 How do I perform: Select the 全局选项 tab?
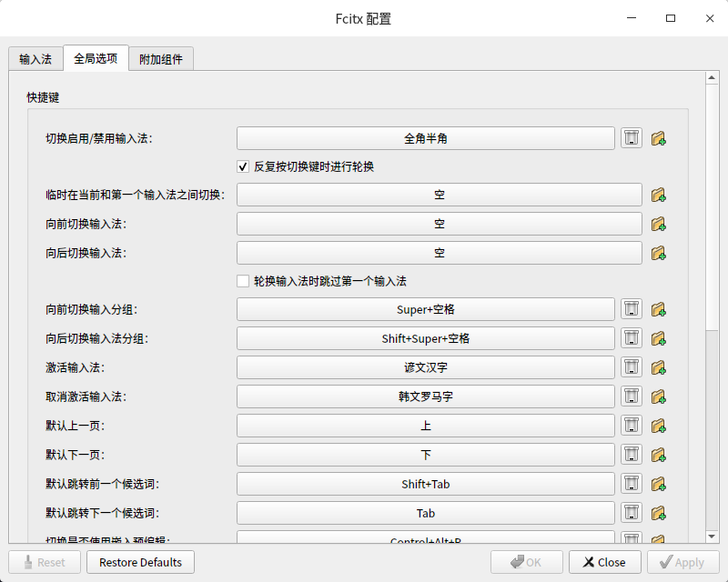pos(96,58)
